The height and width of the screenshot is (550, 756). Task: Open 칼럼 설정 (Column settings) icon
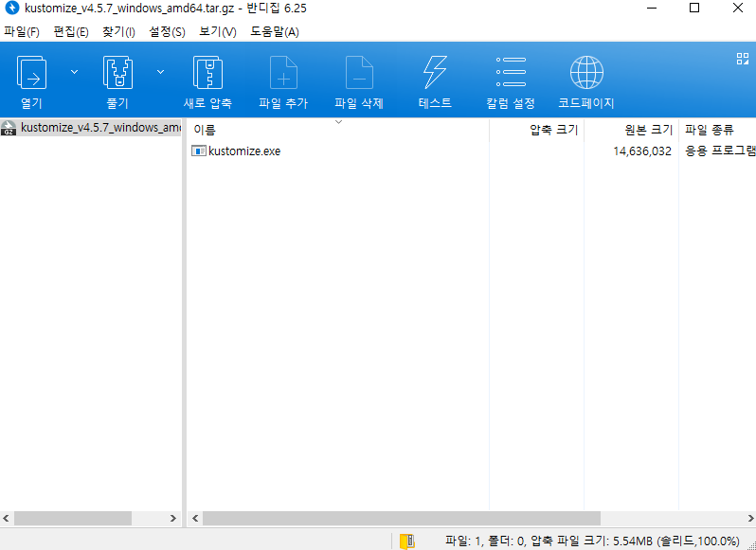511,72
